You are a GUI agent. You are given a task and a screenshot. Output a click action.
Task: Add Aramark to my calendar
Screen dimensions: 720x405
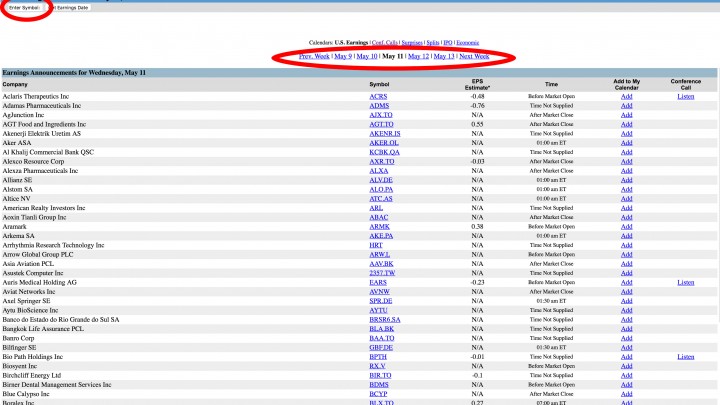[626, 226]
